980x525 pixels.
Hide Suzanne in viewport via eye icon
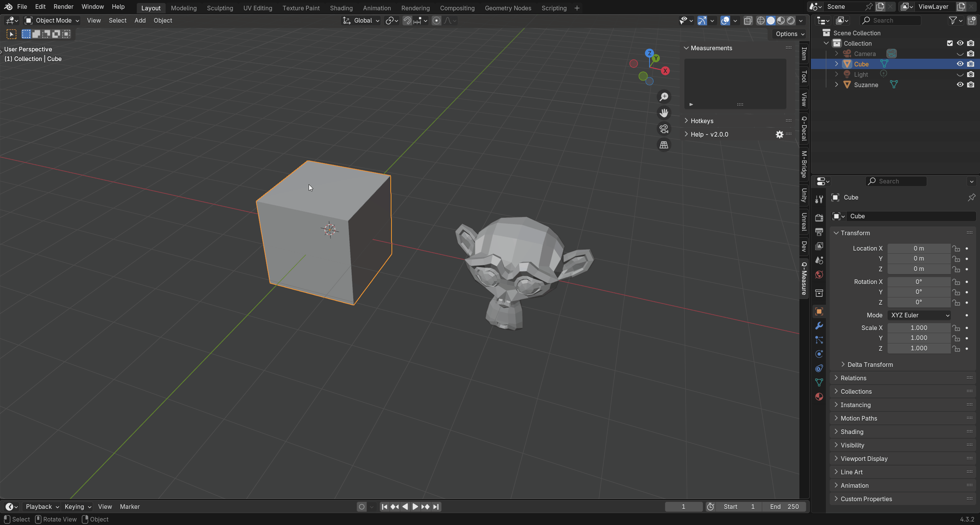[x=960, y=84]
